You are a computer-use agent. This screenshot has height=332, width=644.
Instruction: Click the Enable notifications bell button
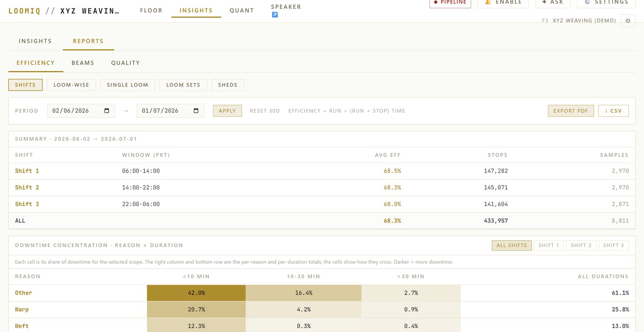click(503, 2)
